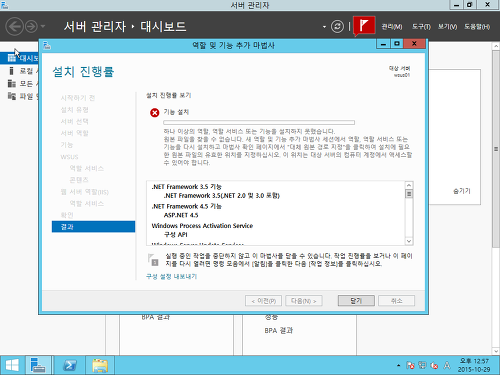
Task: Click the flag info icon beside the wizard note
Action: tap(153, 260)
